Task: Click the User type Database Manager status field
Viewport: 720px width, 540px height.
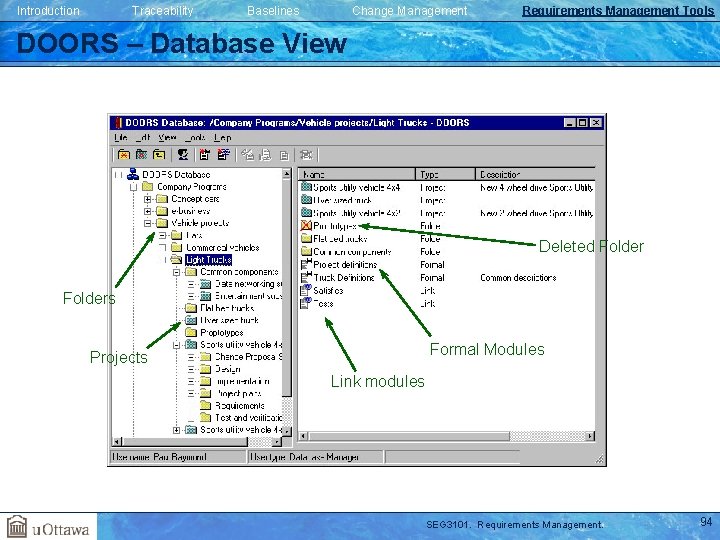Action: pos(315,457)
